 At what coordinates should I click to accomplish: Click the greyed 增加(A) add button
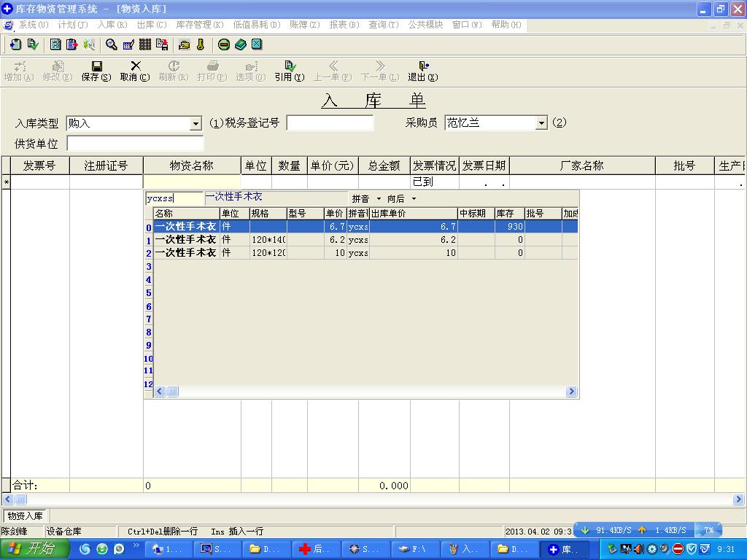[x=19, y=71]
